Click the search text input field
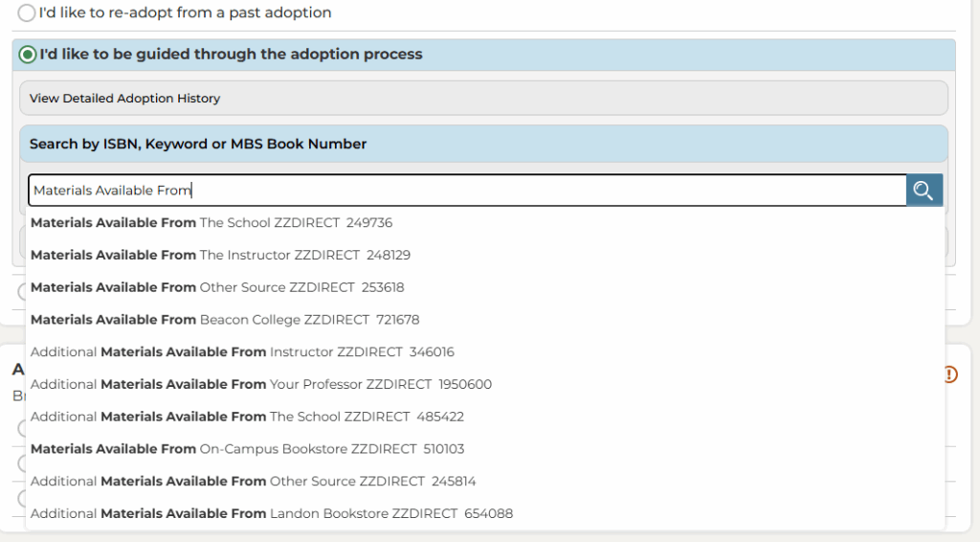 pyautogui.click(x=466, y=191)
